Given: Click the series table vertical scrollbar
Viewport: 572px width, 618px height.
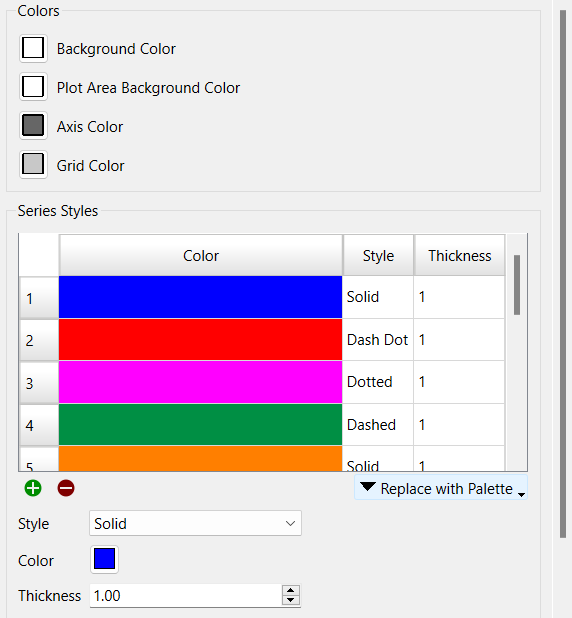Looking at the screenshot, I should coord(517,285).
